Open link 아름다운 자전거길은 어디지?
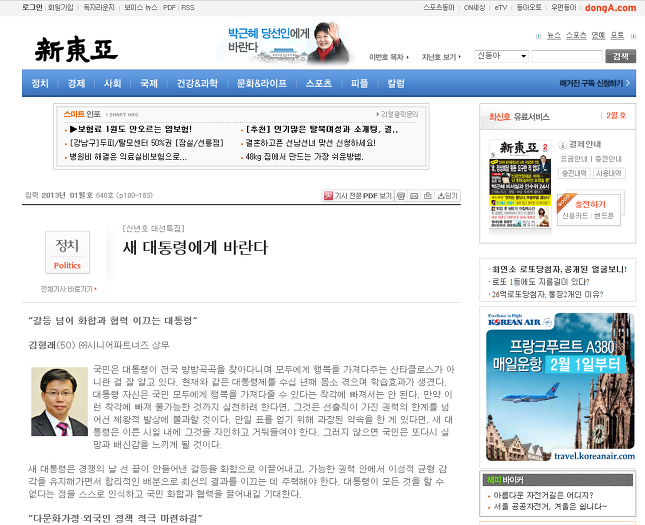 [543, 495]
